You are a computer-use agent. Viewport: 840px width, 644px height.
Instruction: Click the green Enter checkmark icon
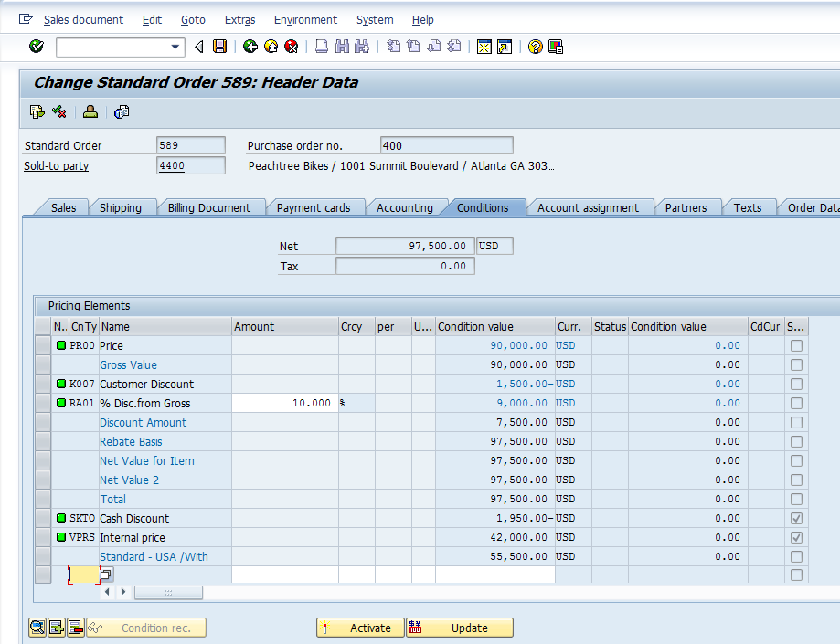(37, 47)
